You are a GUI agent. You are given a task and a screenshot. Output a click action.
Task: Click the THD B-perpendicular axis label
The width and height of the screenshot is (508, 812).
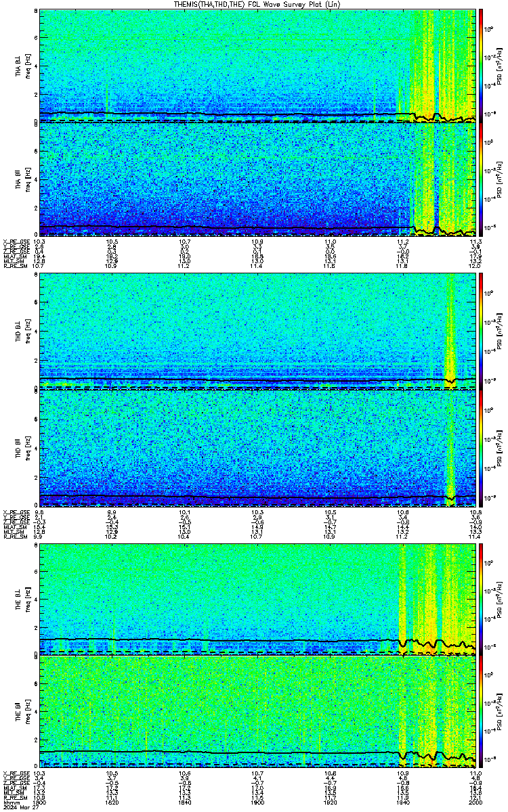coord(19,332)
